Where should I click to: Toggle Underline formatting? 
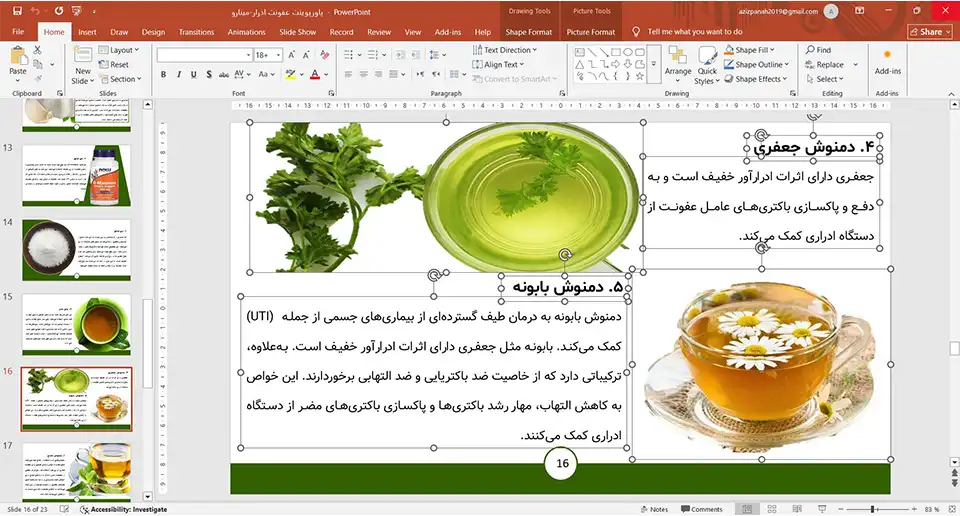pos(193,75)
